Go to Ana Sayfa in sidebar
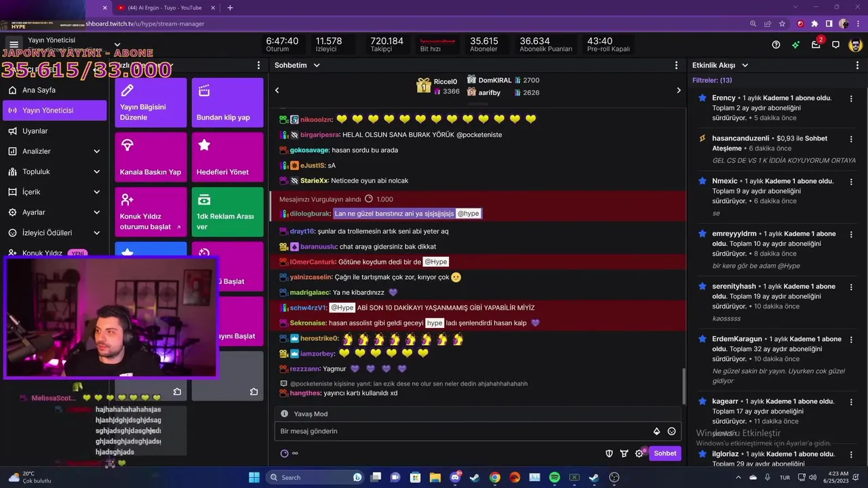868x488 pixels. click(x=54, y=90)
